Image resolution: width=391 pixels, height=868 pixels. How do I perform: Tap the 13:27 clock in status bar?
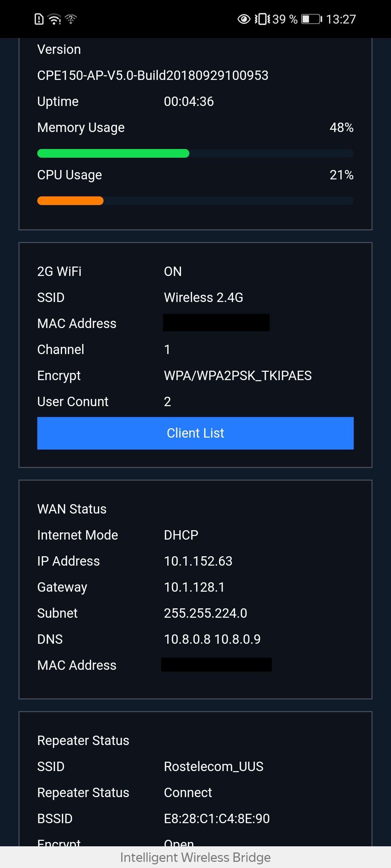click(x=341, y=19)
